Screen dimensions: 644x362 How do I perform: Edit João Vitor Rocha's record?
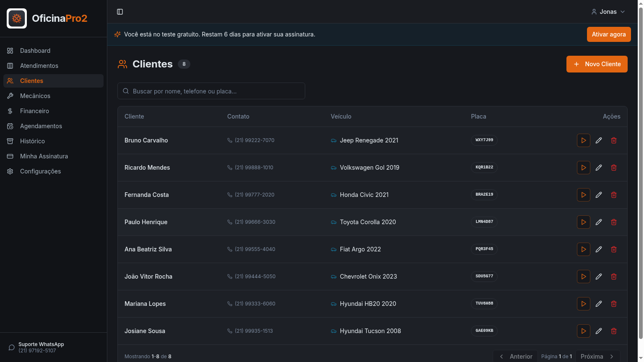coord(599,277)
